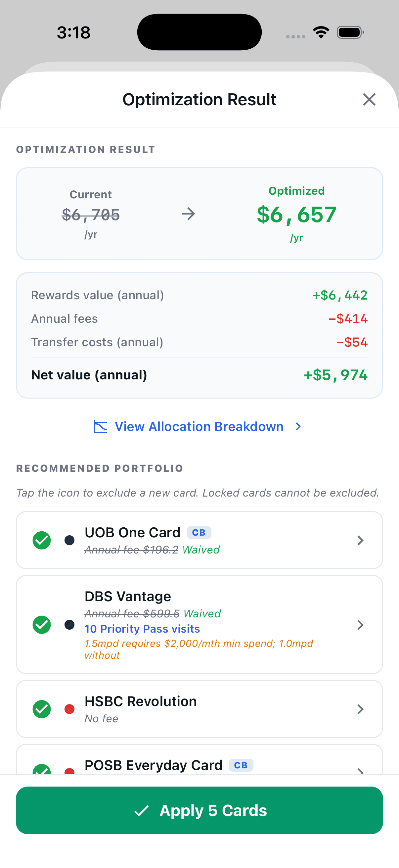
Task: Toggle the green check to exclude DBS Vantage
Action: (41, 625)
